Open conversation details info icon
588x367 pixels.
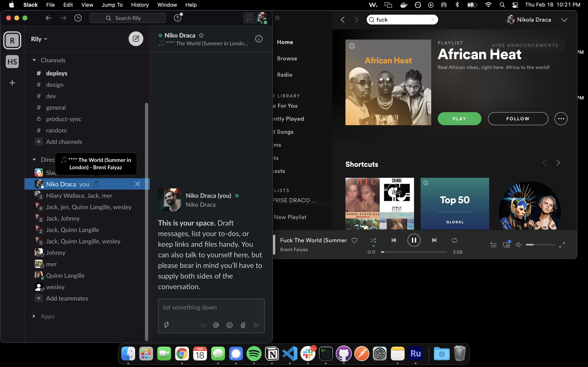(x=259, y=39)
